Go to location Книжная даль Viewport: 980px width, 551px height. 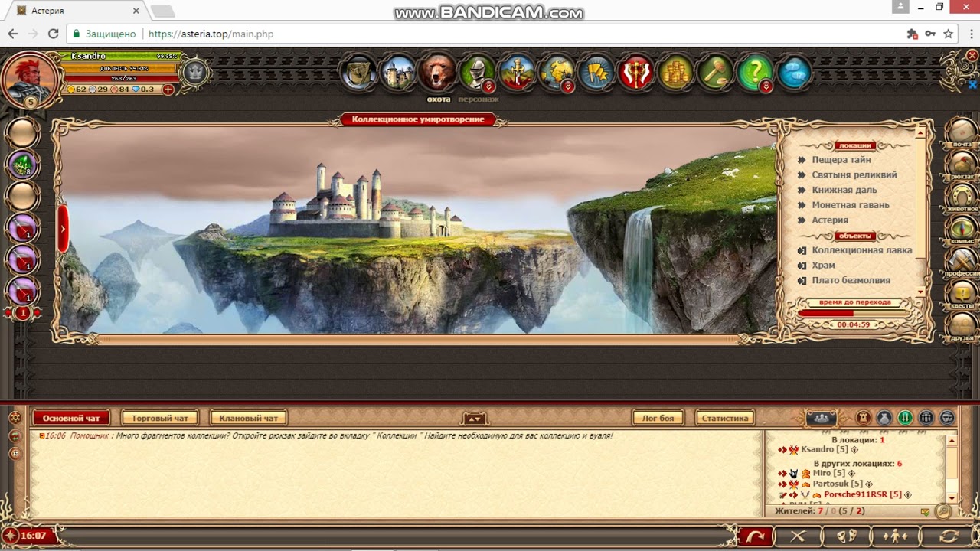844,190
